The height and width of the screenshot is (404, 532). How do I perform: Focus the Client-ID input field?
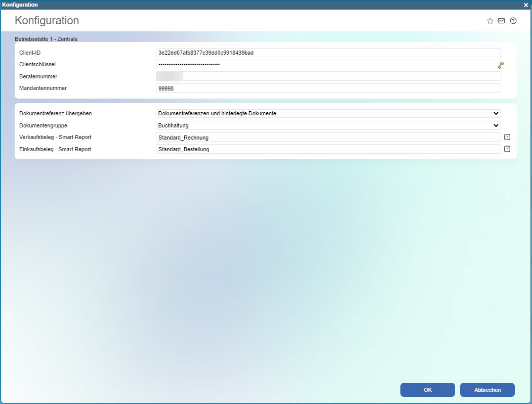pos(328,53)
